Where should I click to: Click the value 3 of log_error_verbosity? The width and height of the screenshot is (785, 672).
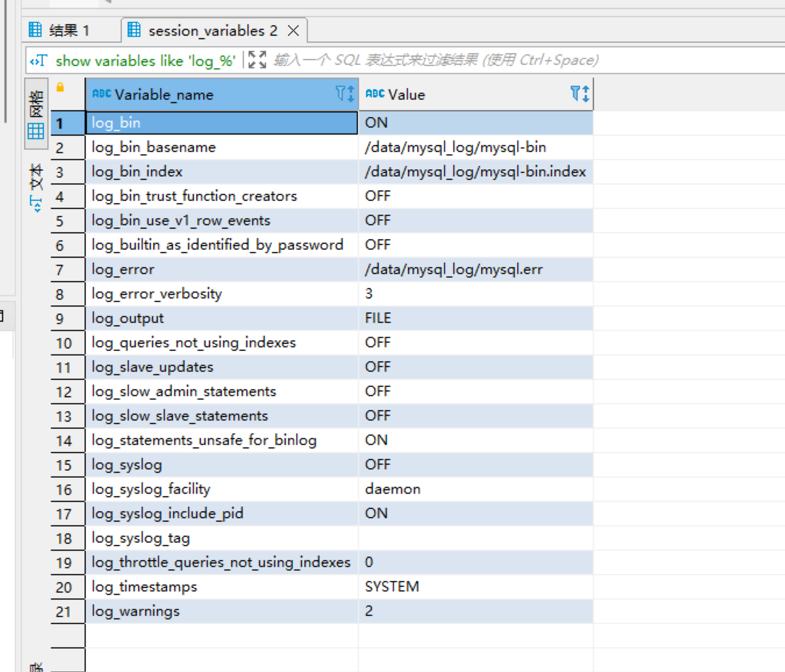pos(476,294)
